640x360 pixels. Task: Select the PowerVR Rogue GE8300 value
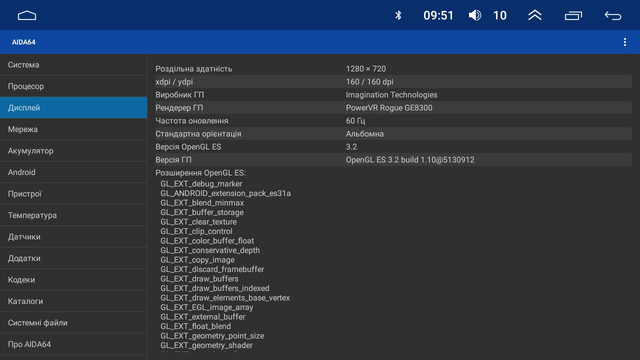pos(389,108)
